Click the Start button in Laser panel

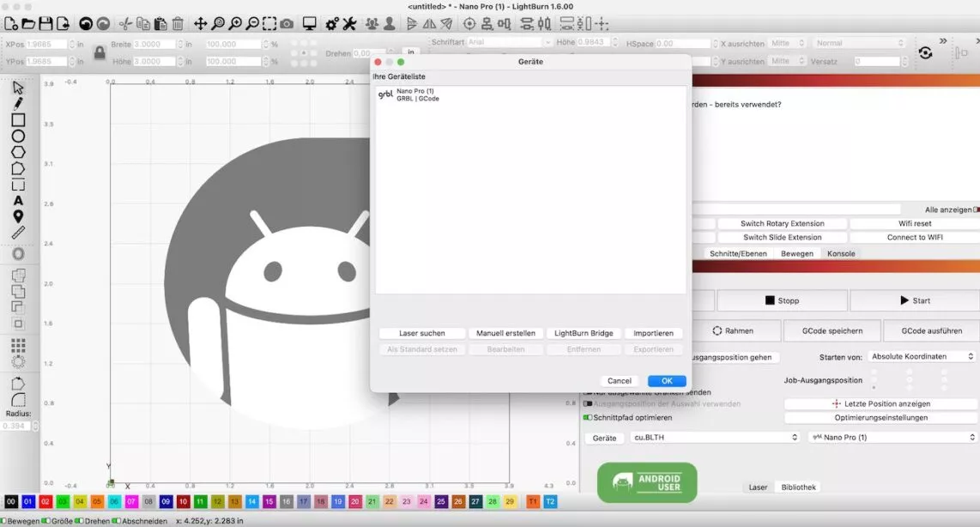click(915, 300)
